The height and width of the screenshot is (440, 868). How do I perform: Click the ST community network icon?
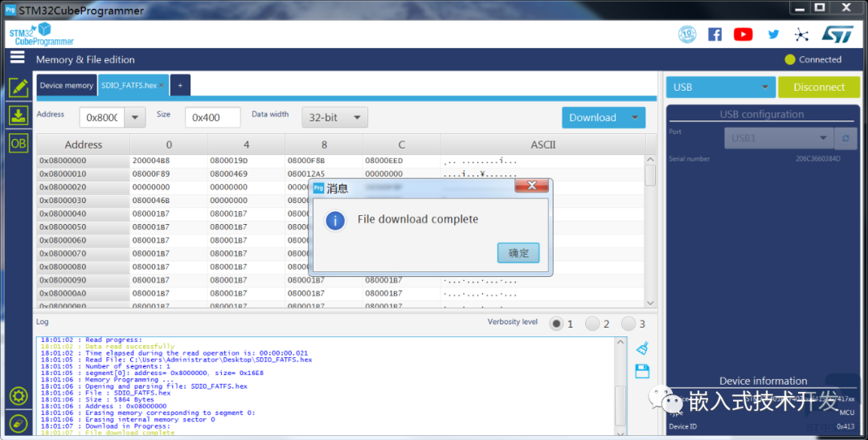click(x=801, y=35)
